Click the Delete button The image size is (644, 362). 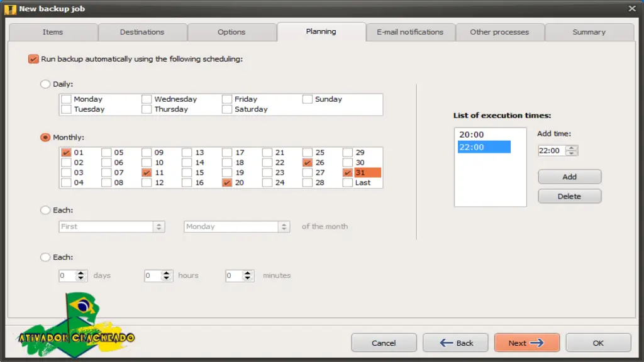click(x=570, y=197)
